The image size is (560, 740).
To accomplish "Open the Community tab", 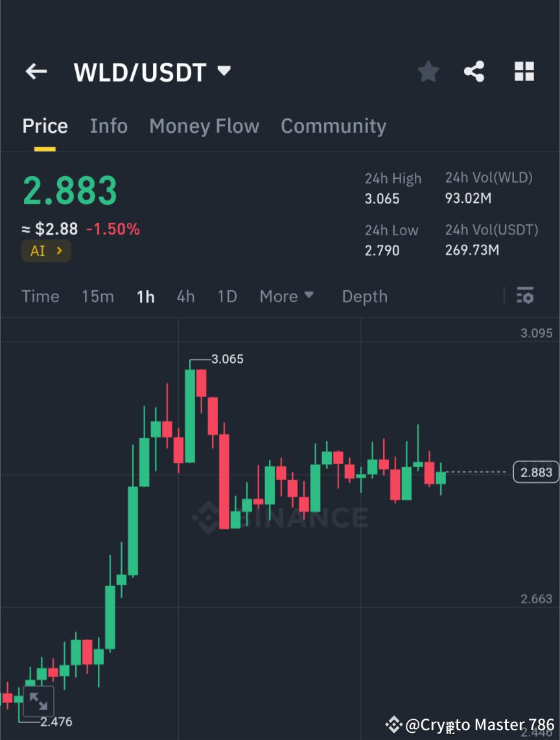I will pos(333,126).
